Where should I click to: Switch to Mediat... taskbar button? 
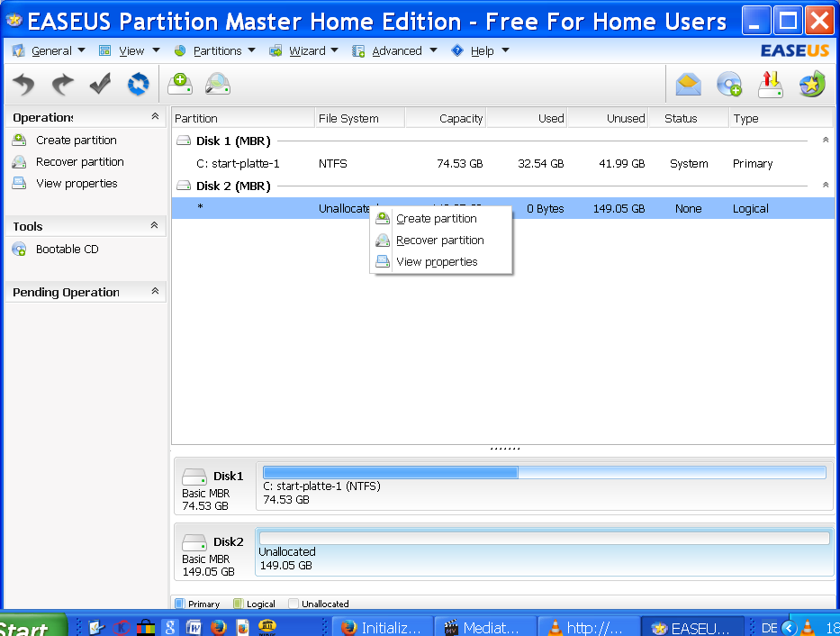484,627
